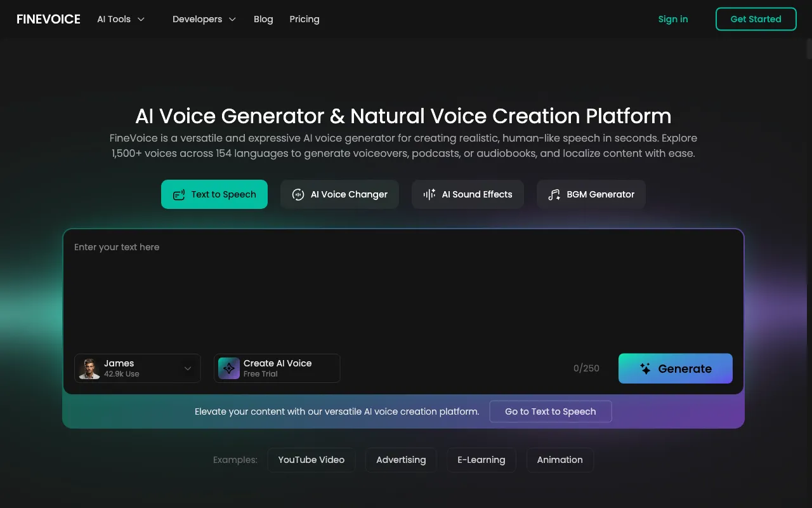
Task: Click the Text to Speech tab icon
Action: pyautogui.click(x=179, y=195)
